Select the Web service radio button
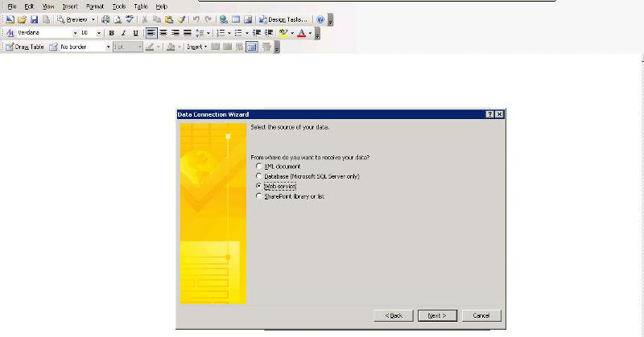The width and height of the screenshot is (644, 337). (x=258, y=186)
